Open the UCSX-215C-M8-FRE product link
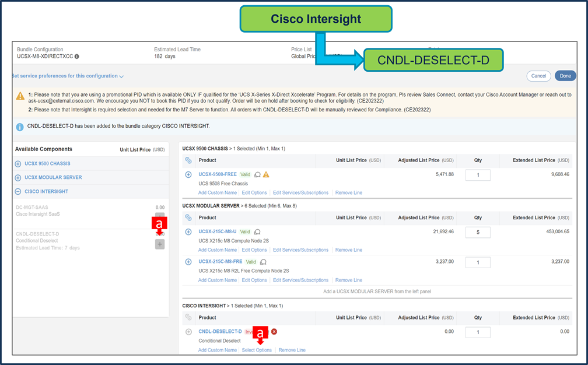This screenshot has height=365, width=588. coord(220,262)
